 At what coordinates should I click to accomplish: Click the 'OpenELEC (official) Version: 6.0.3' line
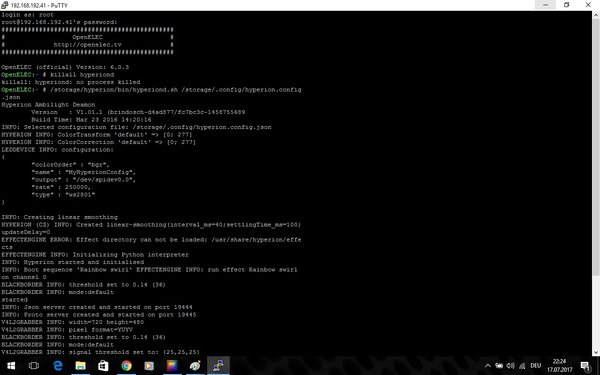coord(65,67)
